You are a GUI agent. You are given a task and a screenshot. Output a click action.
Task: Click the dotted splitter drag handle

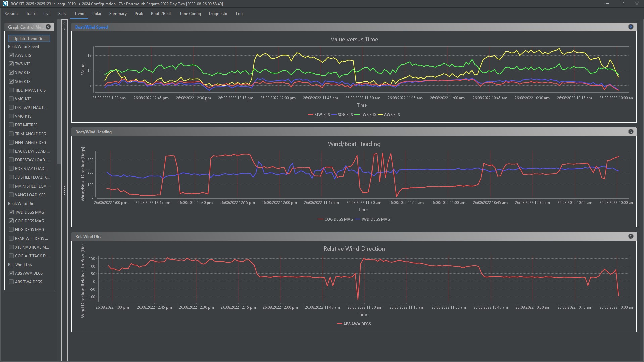[x=64, y=190]
